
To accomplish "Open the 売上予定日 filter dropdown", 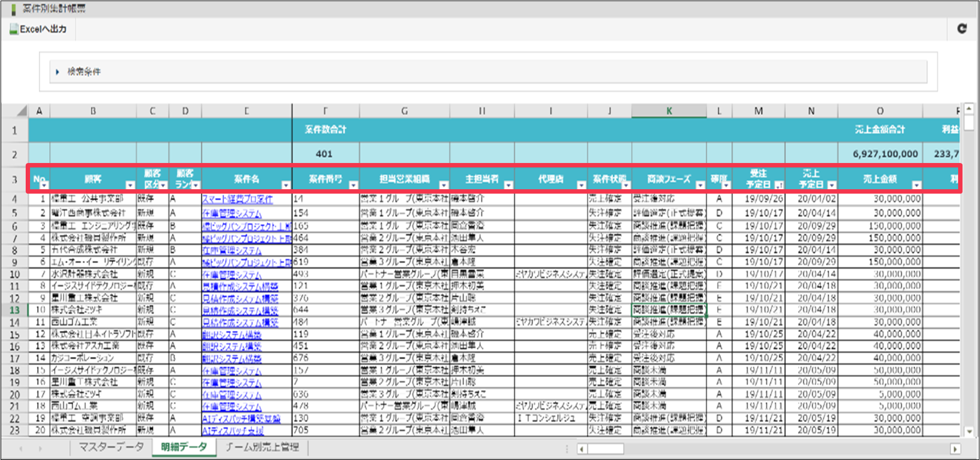I will coord(831,185).
